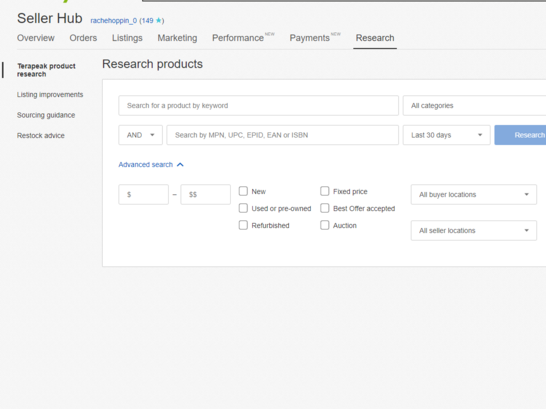Click the minimum price $ field

click(x=143, y=195)
